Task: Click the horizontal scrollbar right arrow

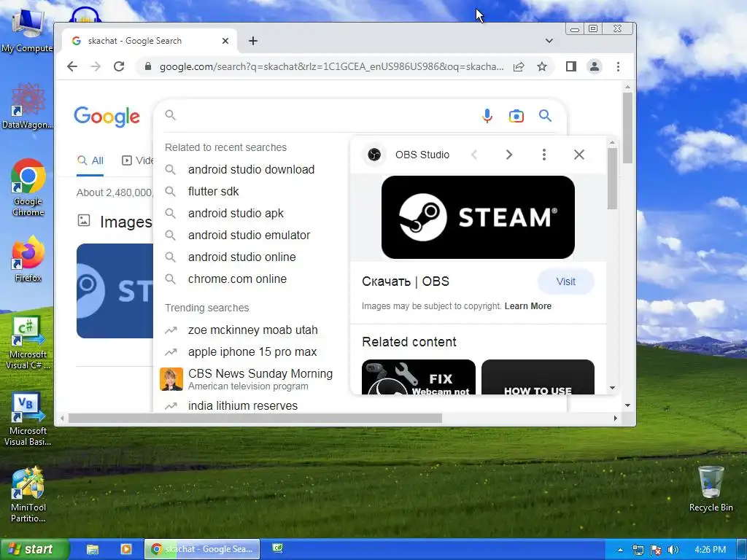Action: click(616, 418)
